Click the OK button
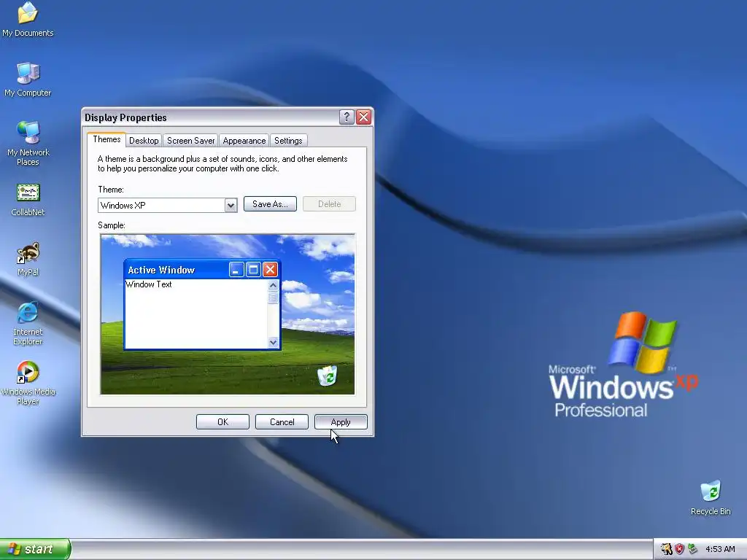 tap(222, 422)
